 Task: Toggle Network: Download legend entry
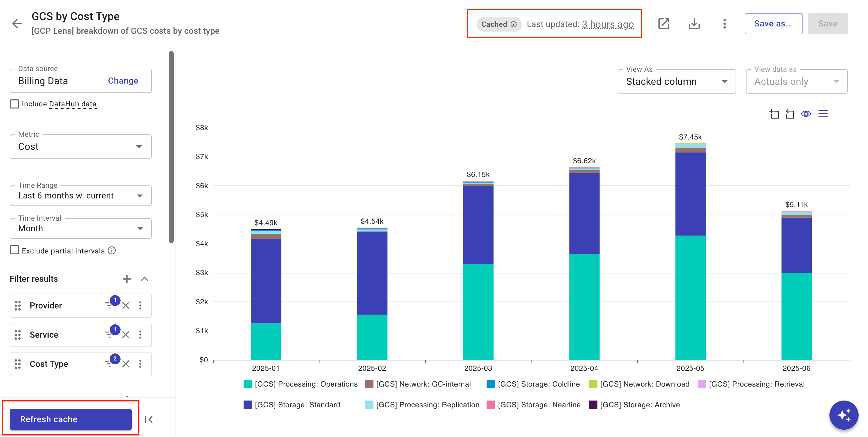pos(639,384)
